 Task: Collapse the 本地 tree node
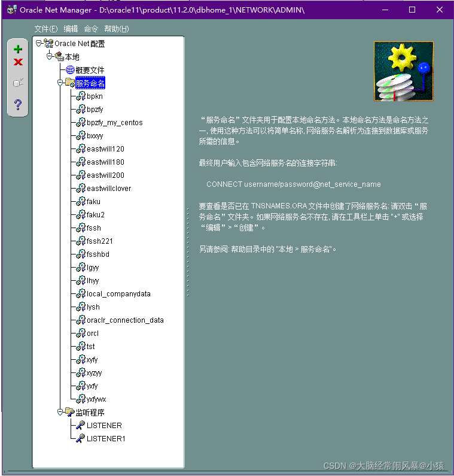50,56
